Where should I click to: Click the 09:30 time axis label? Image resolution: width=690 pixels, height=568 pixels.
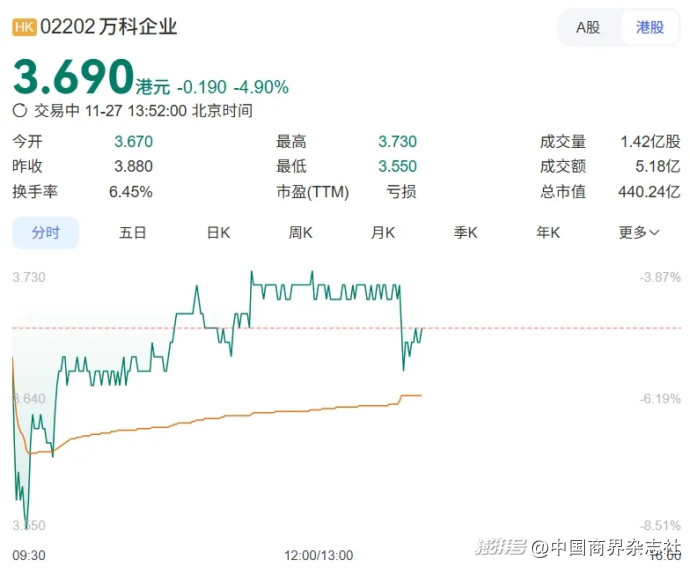28,554
